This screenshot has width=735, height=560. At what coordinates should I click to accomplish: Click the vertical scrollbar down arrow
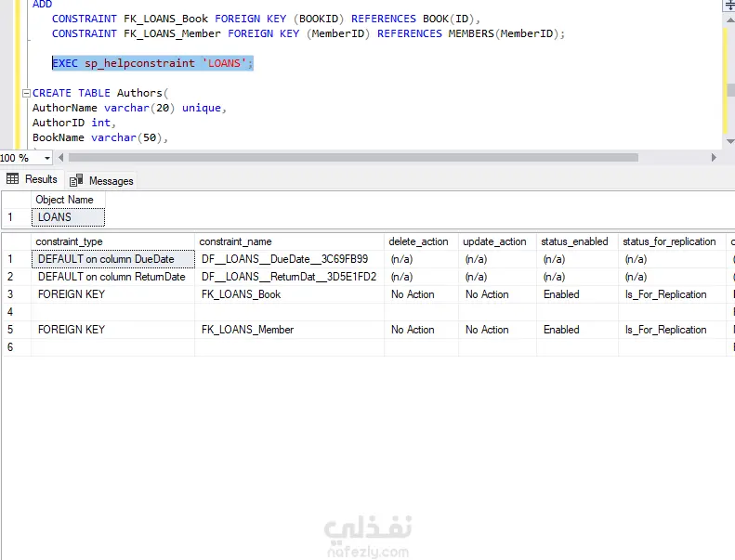coord(729,141)
